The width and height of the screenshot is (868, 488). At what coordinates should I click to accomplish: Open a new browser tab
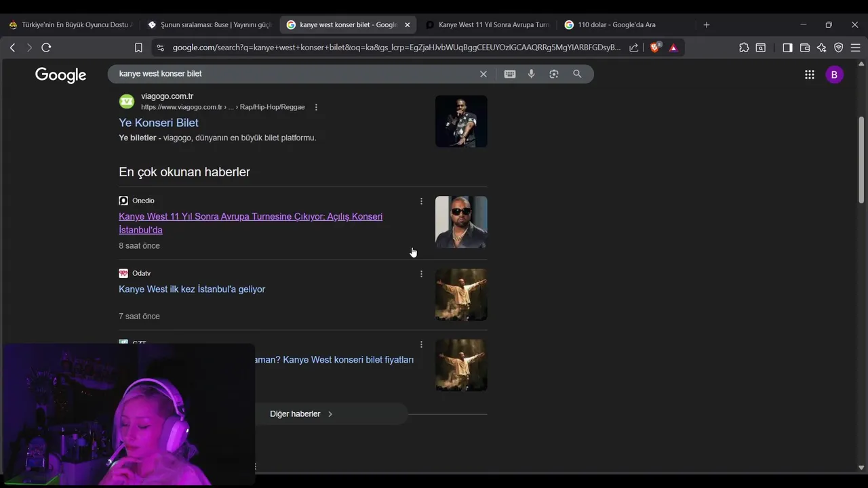click(x=707, y=24)
